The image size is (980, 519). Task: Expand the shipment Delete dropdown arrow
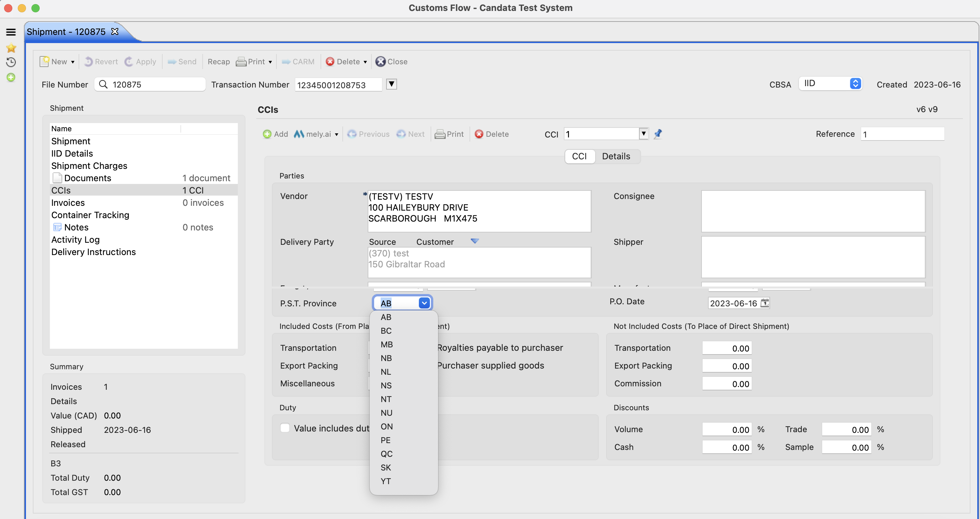[x=365, y=62]
